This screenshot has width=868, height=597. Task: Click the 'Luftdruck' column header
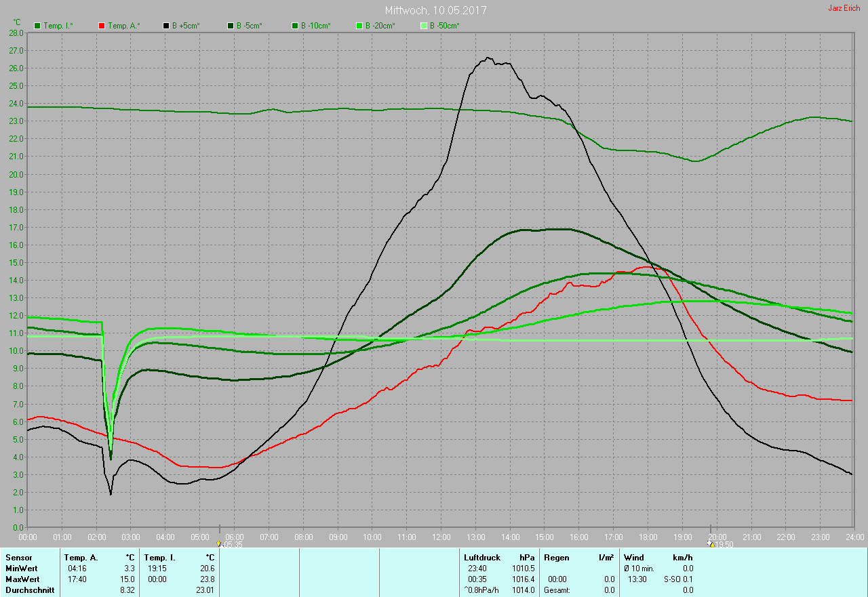click(482, 558)
